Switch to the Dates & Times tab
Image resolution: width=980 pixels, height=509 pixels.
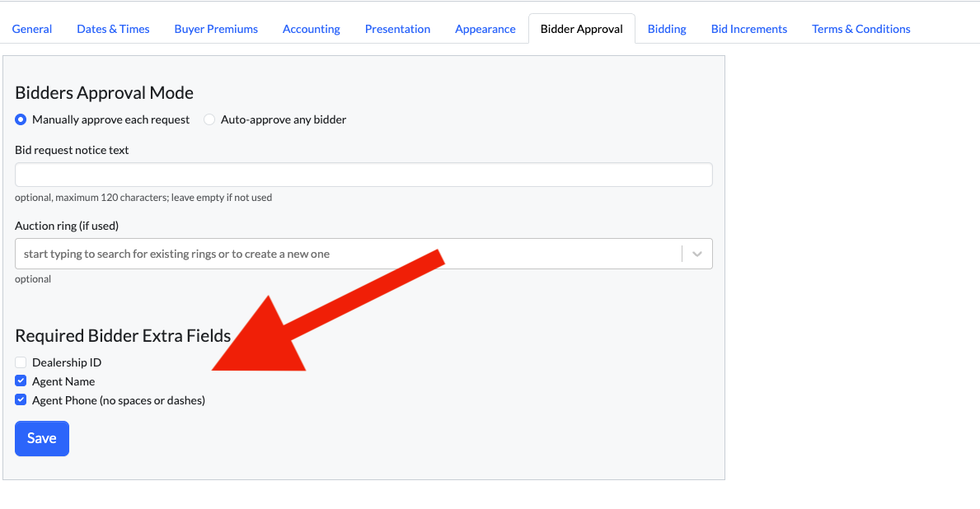(113, 29)
